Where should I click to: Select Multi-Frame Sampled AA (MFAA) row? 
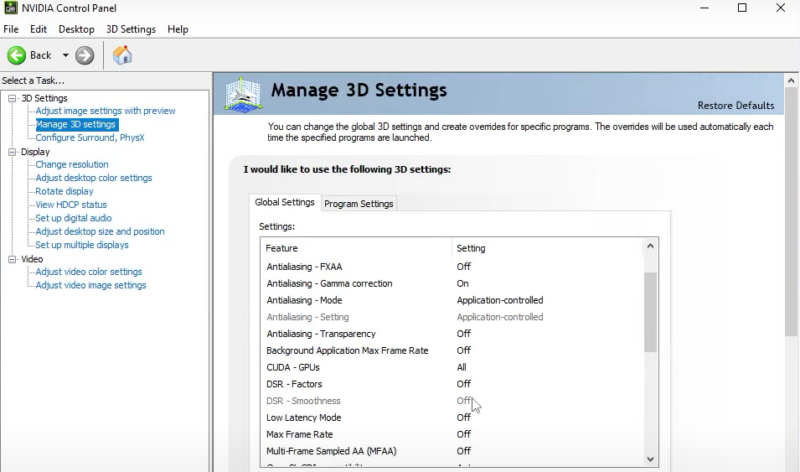pyautogui.click(x=452, y=451)
